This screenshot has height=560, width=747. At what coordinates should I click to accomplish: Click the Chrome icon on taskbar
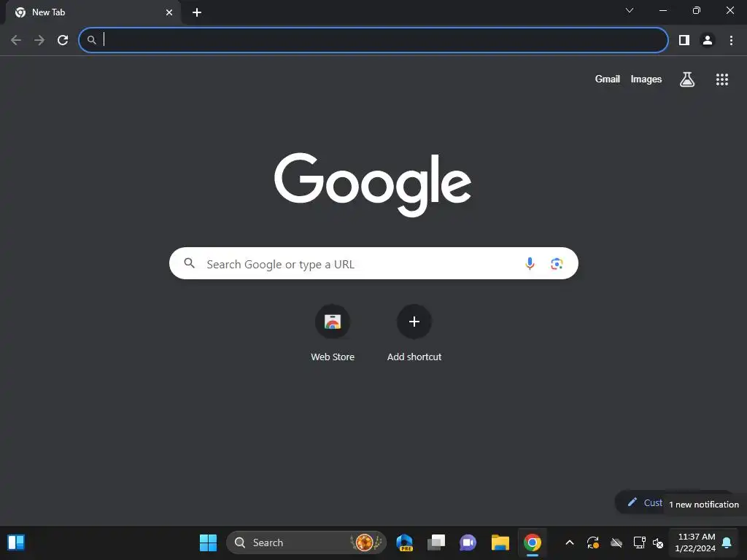[x=532, y=542]
